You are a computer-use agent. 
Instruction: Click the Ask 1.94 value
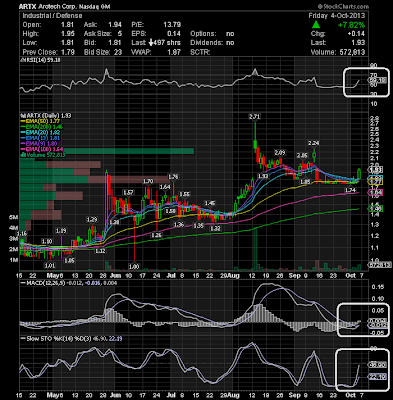(115, 25)
